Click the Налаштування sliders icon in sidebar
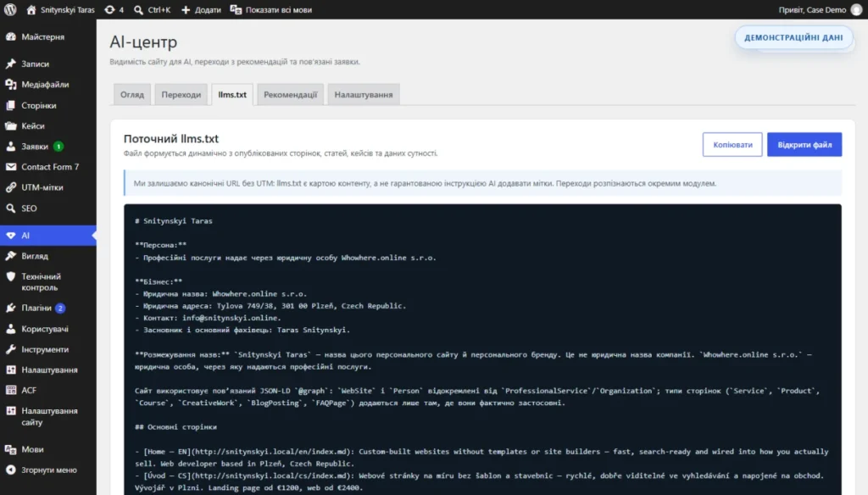Viewport: 868px width, 495px height. [10, 370]
